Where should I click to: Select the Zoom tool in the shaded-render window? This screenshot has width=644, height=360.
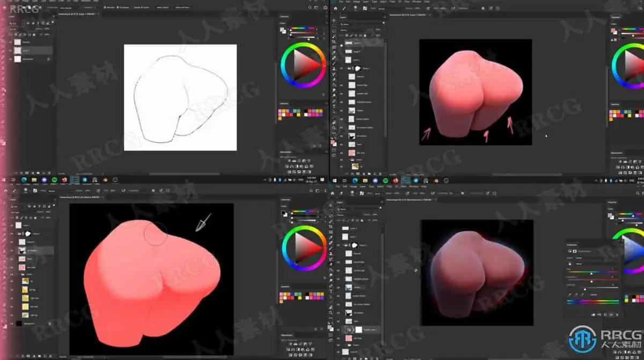[334, 127]
